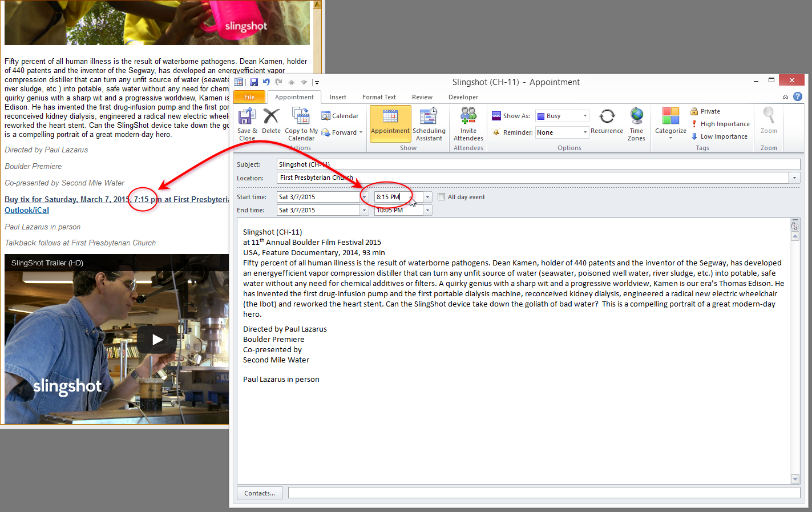
Task: Select the Appointment ribbon tab
Action: (294, 97)
